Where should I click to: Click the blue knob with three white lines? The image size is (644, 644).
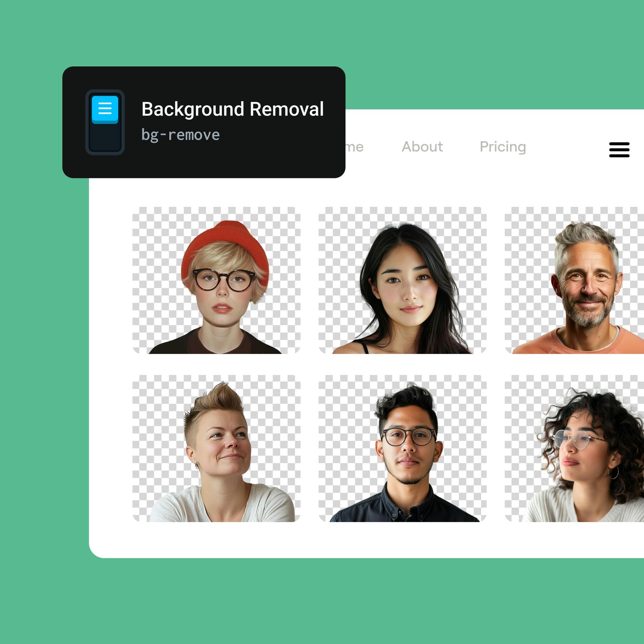tap(105, 109)
